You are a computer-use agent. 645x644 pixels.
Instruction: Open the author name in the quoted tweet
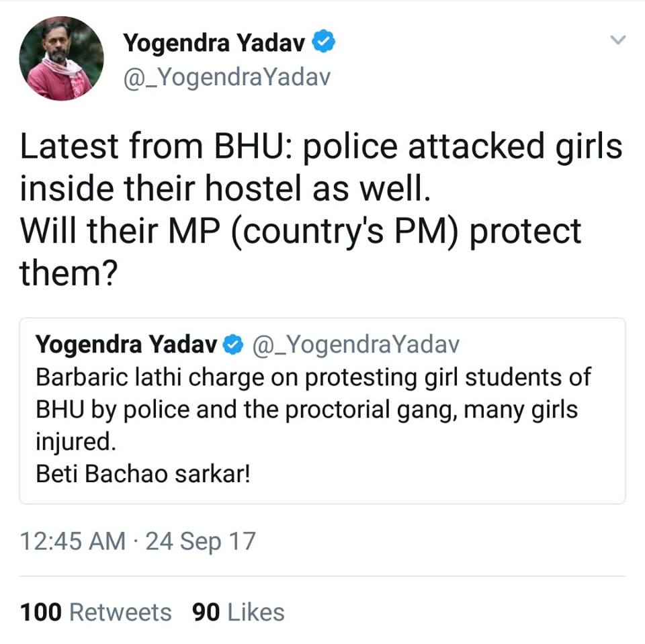pyautogui.click(x=128, y=345)
